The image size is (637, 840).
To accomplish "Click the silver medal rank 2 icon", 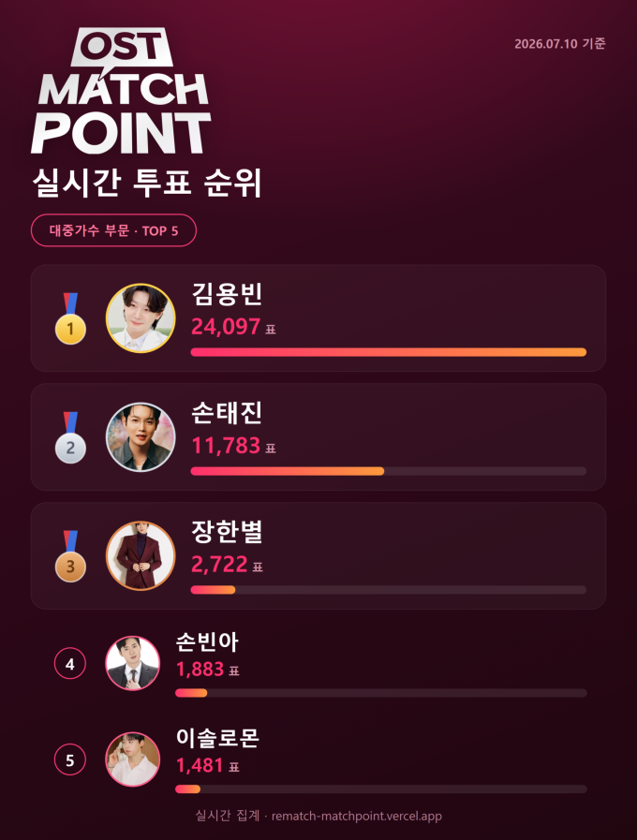I will pos(70,437).
